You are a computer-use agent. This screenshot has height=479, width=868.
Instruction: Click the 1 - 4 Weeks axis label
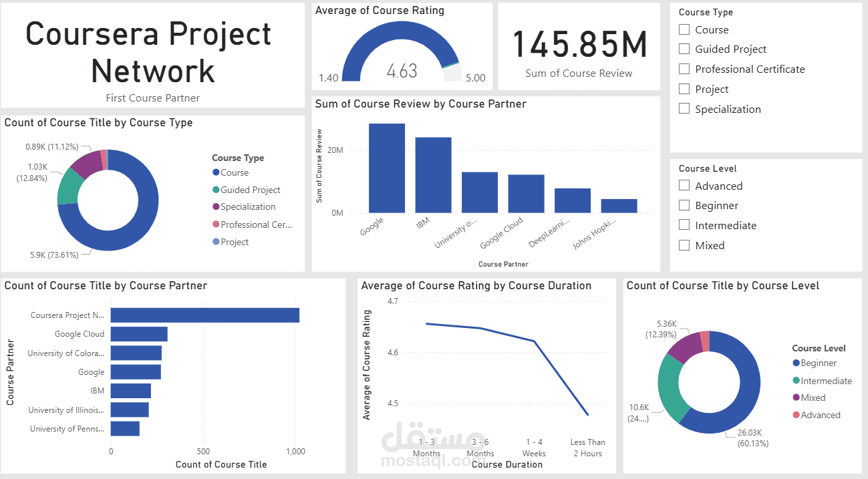coord(534,448)
